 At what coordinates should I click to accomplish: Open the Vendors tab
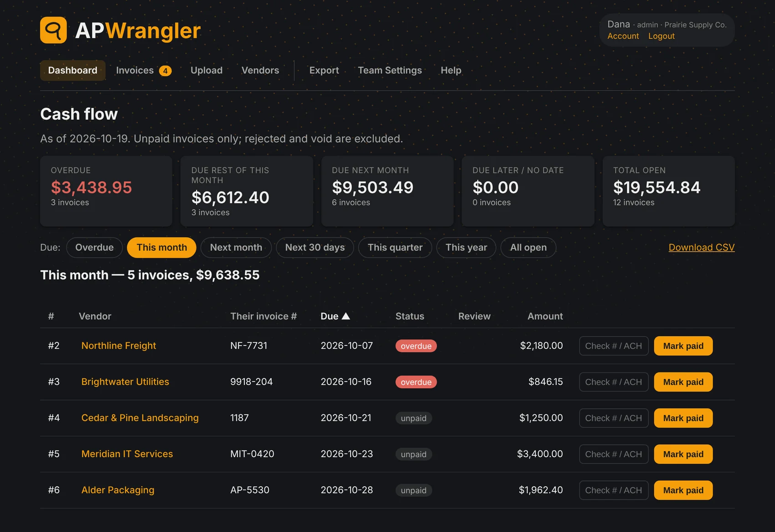pyautogui.click(x=260, y=70)
